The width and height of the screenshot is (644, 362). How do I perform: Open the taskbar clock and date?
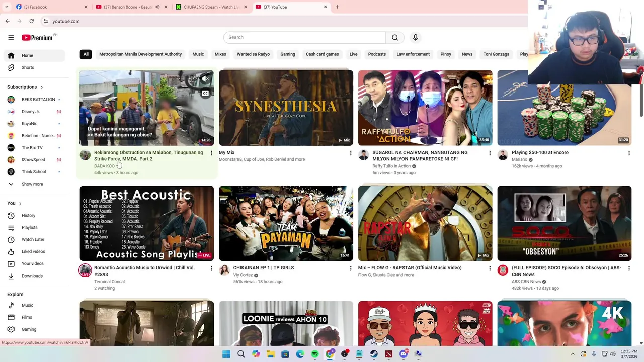[x=629, y=354]
